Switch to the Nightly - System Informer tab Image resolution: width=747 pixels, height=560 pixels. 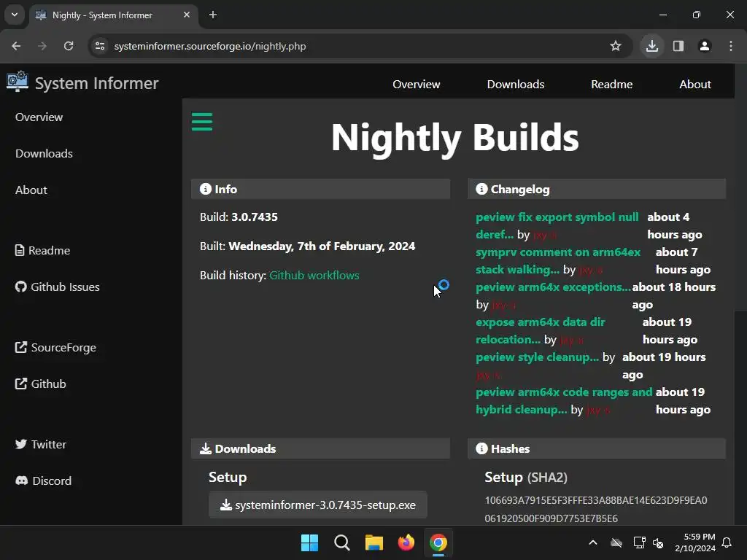click(112, 15)
